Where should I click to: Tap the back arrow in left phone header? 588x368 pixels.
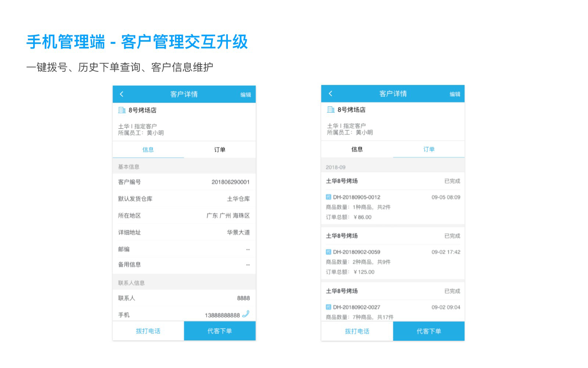tap(122, 94)
